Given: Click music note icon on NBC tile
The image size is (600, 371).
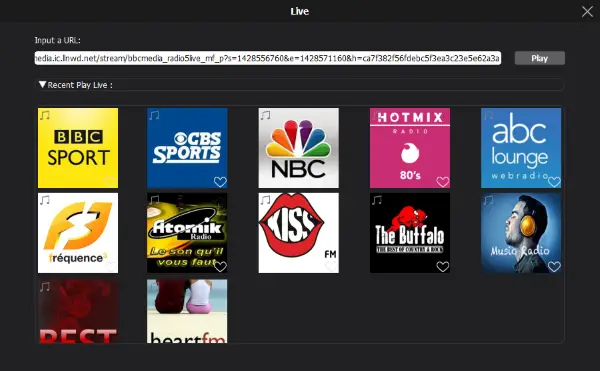Looking at the screenshot, I should [x=266, y=115].
